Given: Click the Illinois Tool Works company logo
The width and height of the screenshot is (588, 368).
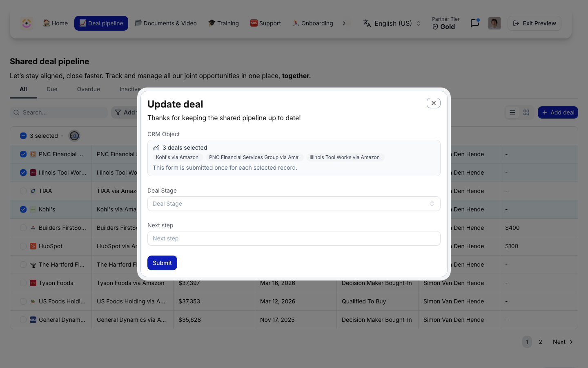Looking at the screenshot, I should coord(33,173).
